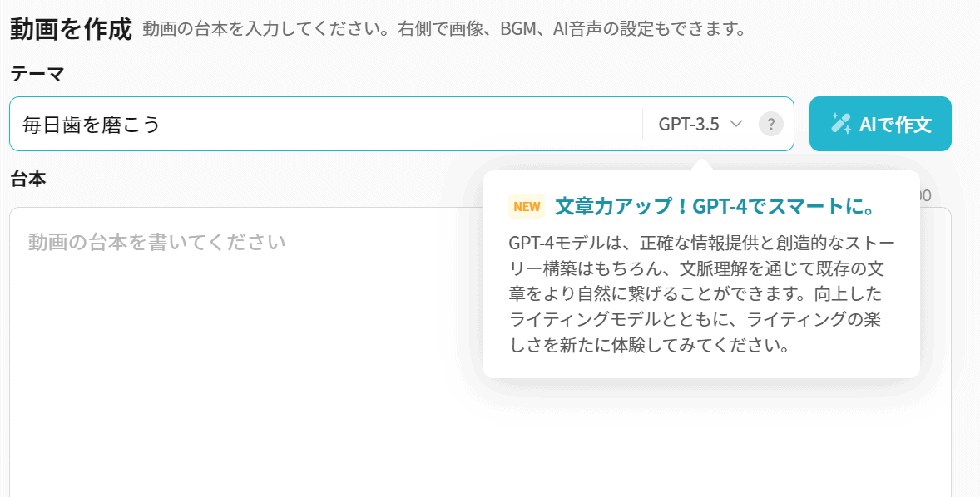Place cursor after 毎日歯を磨こう text
Screen dimensions: 980x497
click(161, 125)
